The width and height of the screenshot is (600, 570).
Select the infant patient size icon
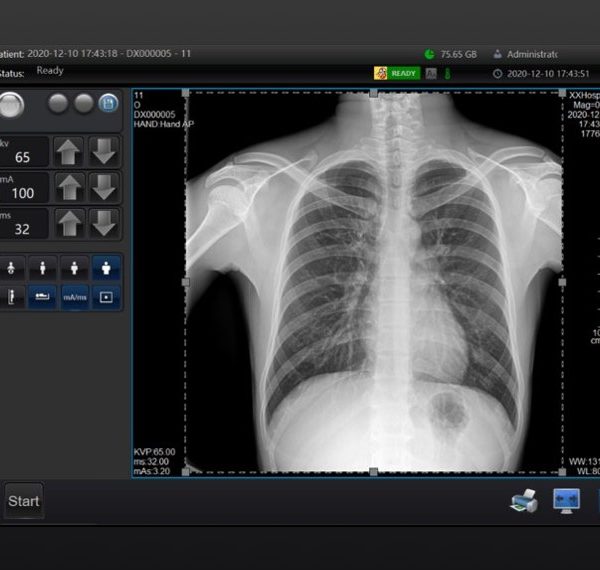(11, 267)
